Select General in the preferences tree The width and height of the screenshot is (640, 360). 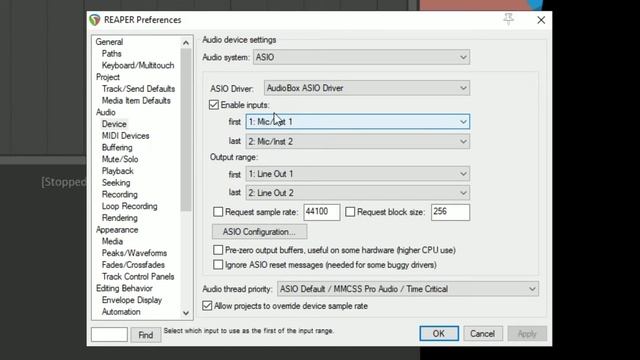[109, 42]
